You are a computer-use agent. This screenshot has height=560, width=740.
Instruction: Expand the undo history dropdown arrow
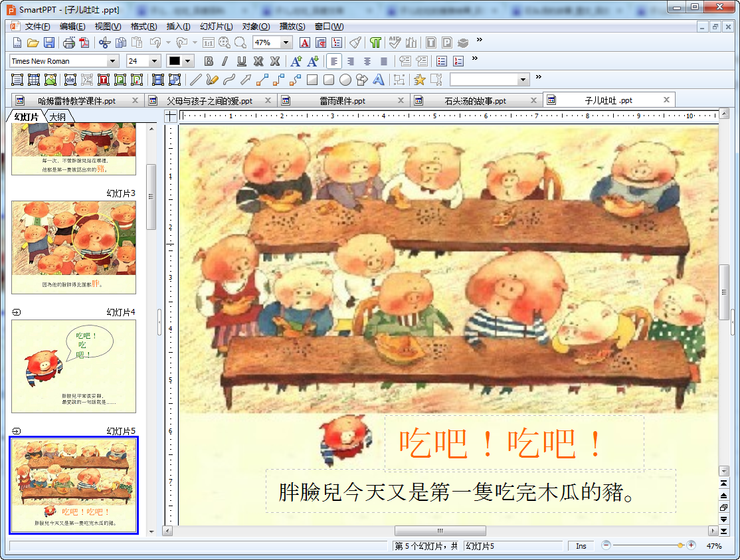tap(168, 43)
